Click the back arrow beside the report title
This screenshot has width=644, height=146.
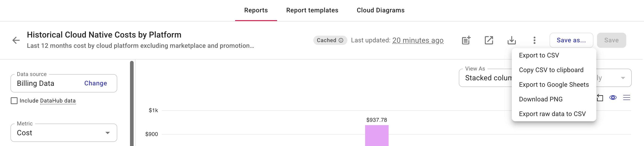click(x=16, y=40)
